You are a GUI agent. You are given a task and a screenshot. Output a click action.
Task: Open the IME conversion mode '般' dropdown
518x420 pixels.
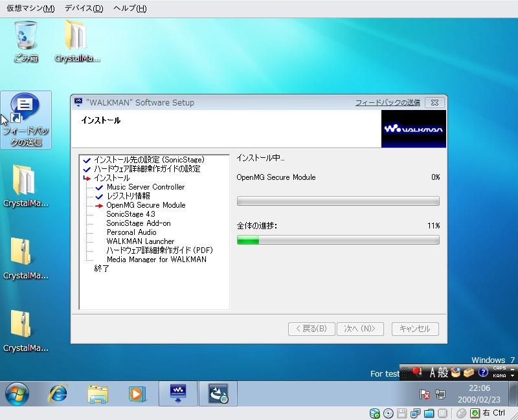443,373
